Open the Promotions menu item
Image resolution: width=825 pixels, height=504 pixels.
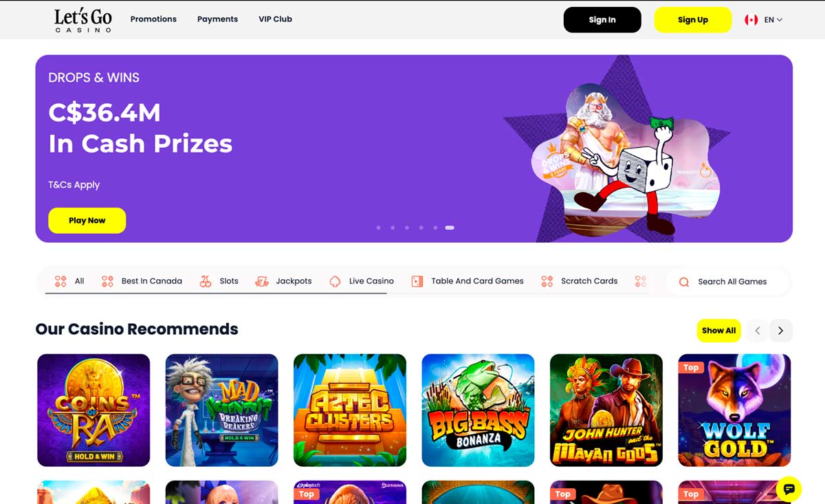tap(153, 19)
